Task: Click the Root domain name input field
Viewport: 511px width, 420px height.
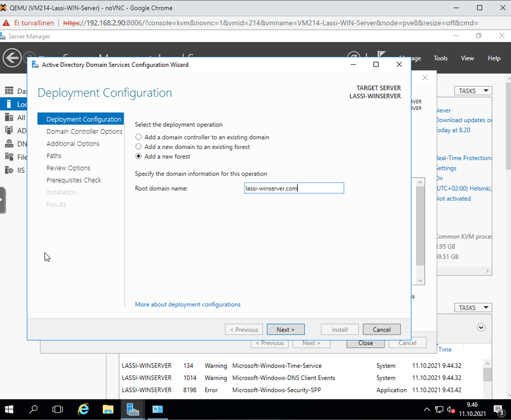Action: 294,188
